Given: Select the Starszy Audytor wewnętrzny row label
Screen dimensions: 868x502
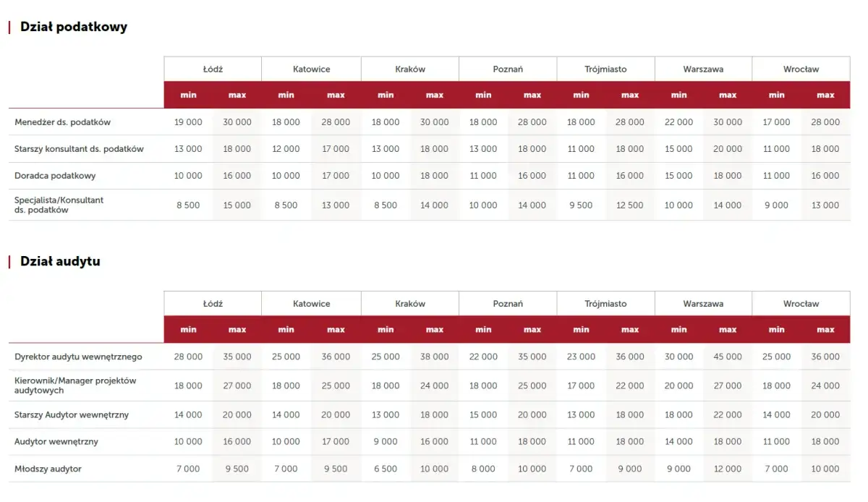Looking at the screenshot, I should [72, 415].
